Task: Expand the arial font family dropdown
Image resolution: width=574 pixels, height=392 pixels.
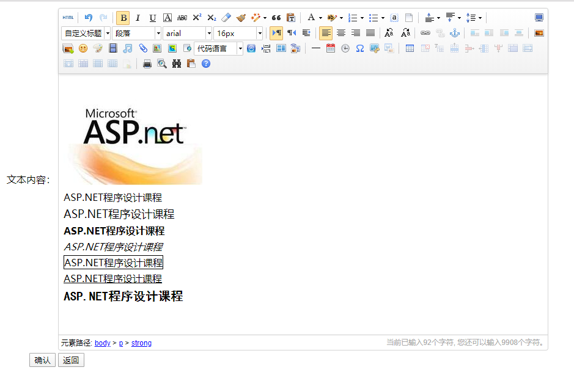Action: [208, 33]
